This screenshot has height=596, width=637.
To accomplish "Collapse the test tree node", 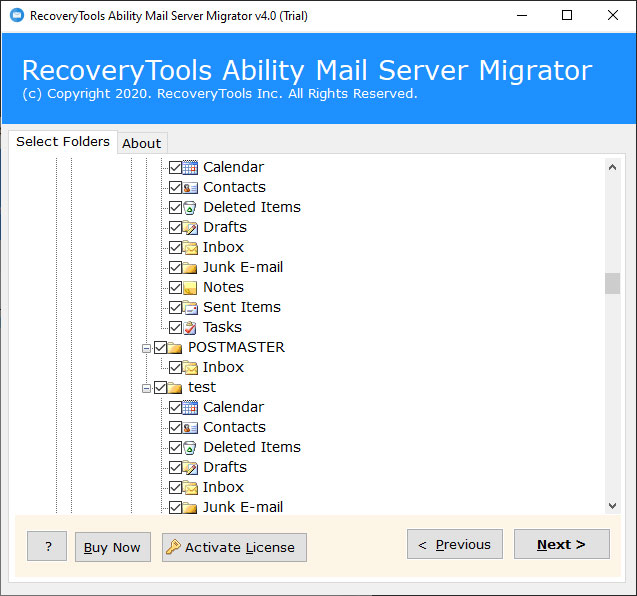I will [146, 388].
